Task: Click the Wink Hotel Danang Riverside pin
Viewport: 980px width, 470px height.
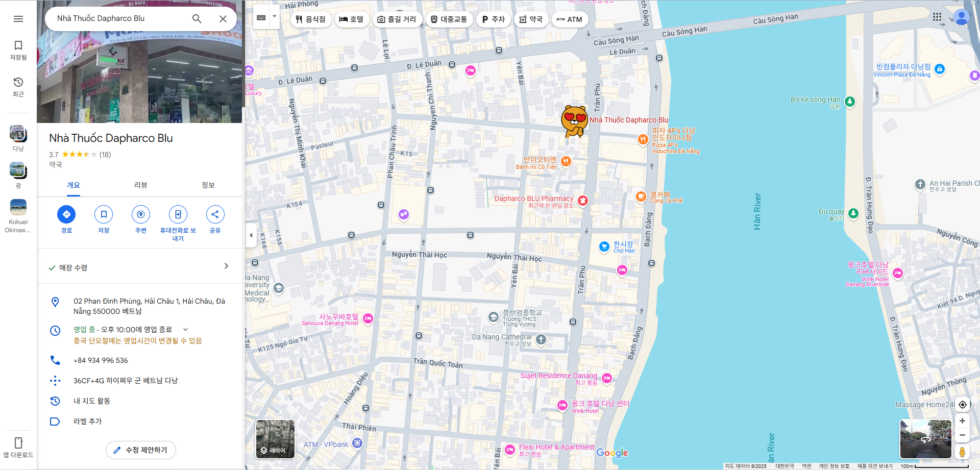Action: [897, 273]
